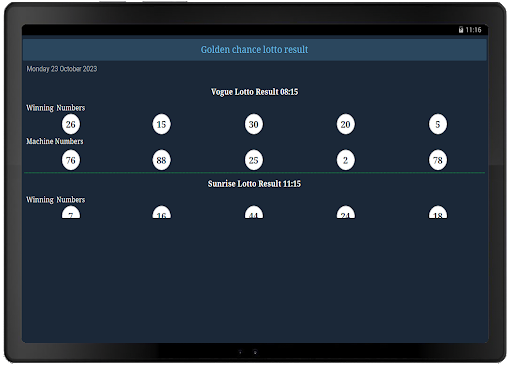Select the Machine Numbers label
Image resolution: width=512 pixels, height=369 pixels.
(55, 141)
